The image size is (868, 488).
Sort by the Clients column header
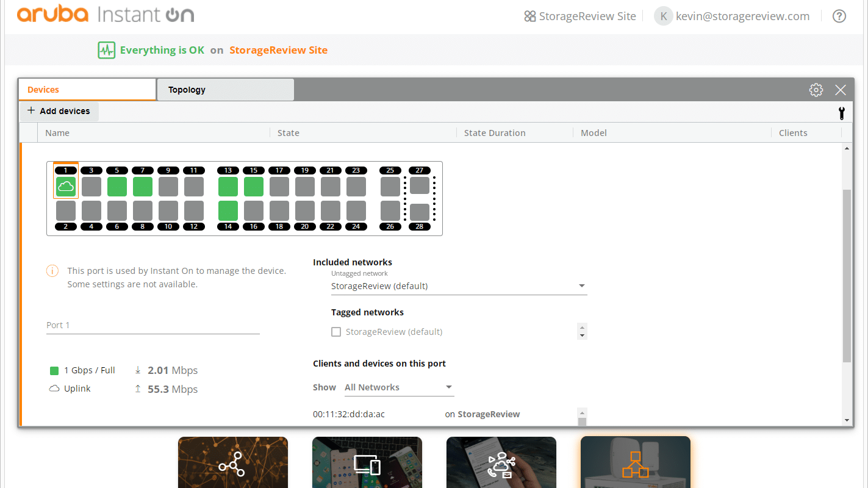pos(793,133)
